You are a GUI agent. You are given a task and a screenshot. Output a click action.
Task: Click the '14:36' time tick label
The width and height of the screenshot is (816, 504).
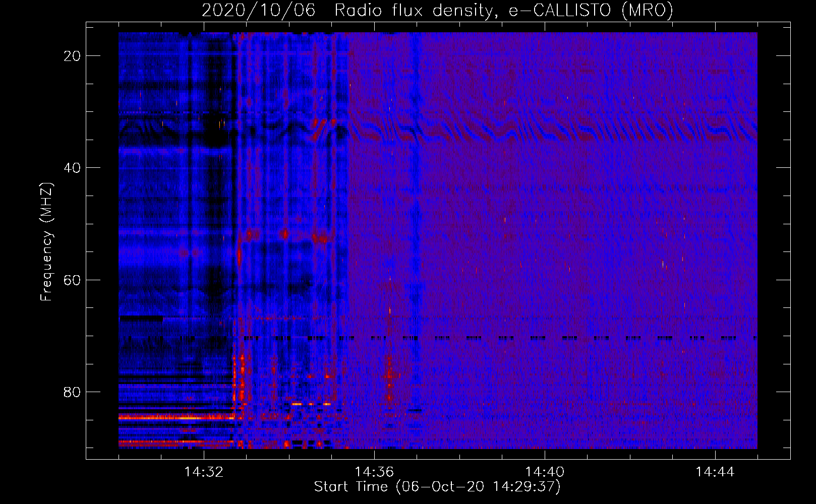point(374,472)
